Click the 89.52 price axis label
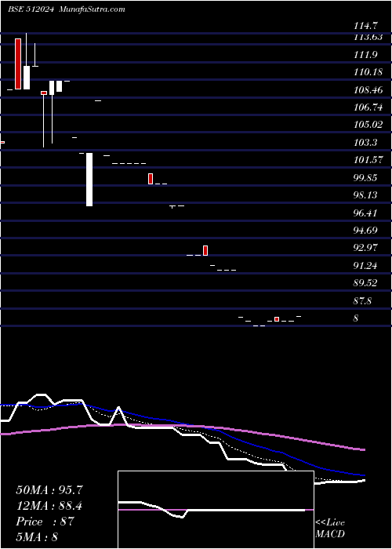 tap(366, 283)
